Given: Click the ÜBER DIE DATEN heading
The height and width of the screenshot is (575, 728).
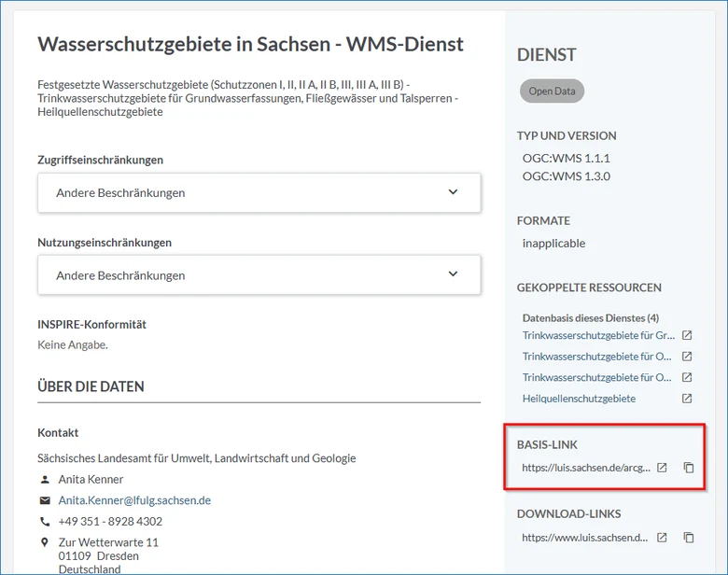Looking at the screenshot, I should tap(91, 386).
